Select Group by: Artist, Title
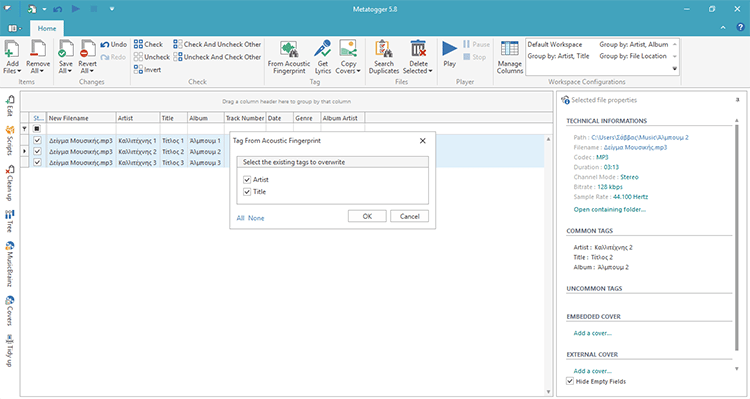 click(x=558, y=56)
